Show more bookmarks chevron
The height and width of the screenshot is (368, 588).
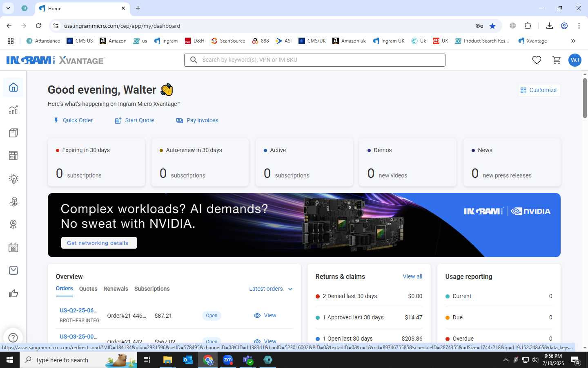573,41
